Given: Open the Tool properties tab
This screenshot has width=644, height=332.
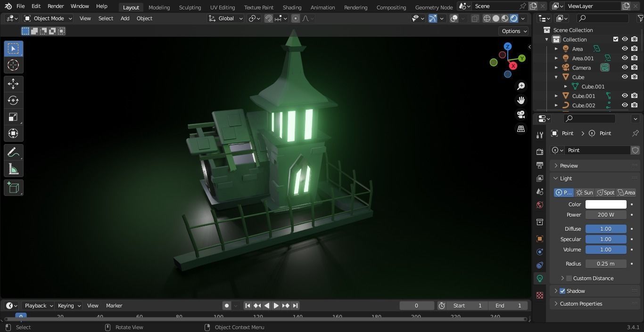Looking at the screenshot, I should point(540,135).
